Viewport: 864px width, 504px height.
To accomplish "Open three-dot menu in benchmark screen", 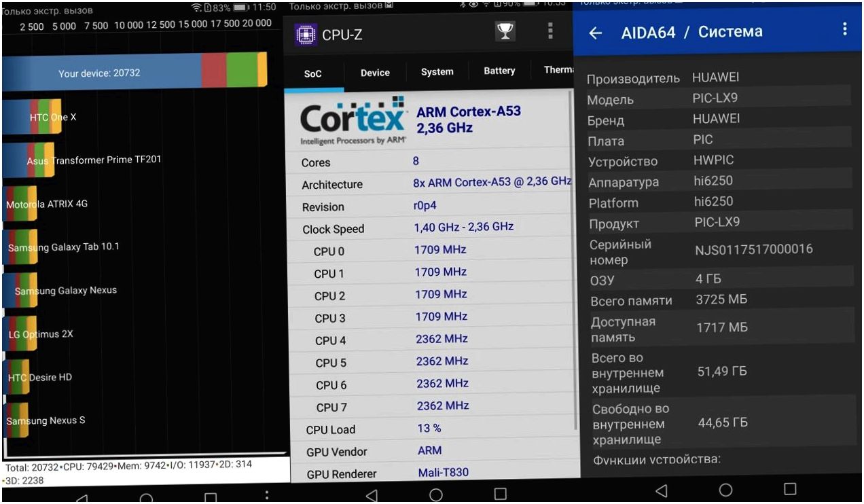I will [x=267, y=495].
